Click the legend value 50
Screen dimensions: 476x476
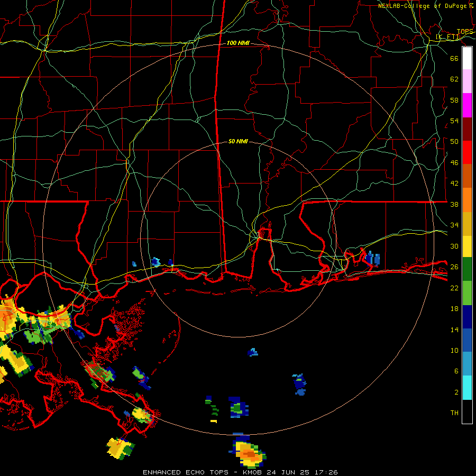point(454,141)
